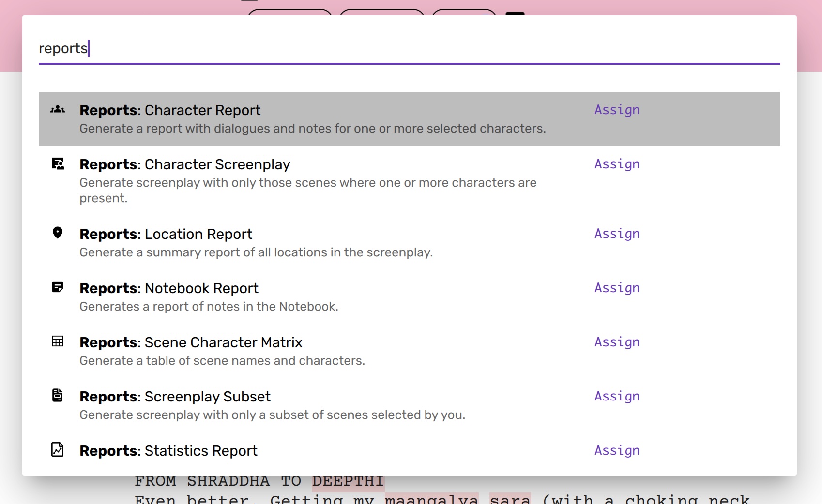Screen dimensions: 822x504
Task: Assign a shortcut to Character Report
Action: click(617, 110)
